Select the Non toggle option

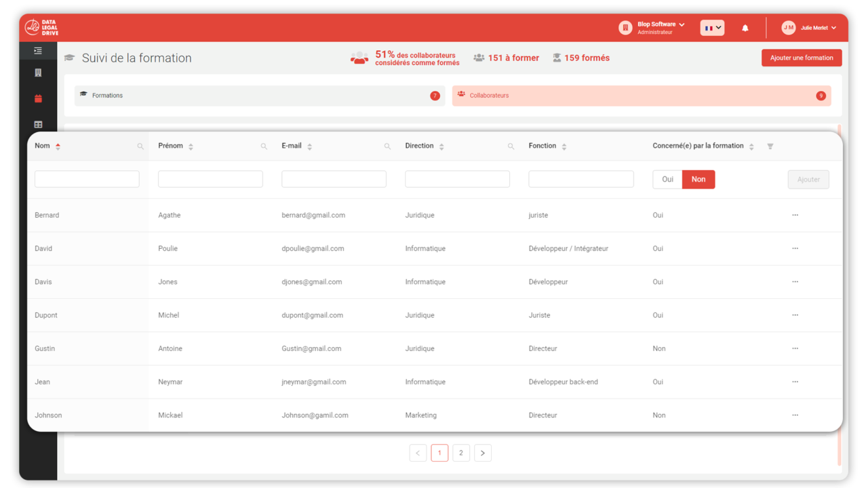point(698,179)
